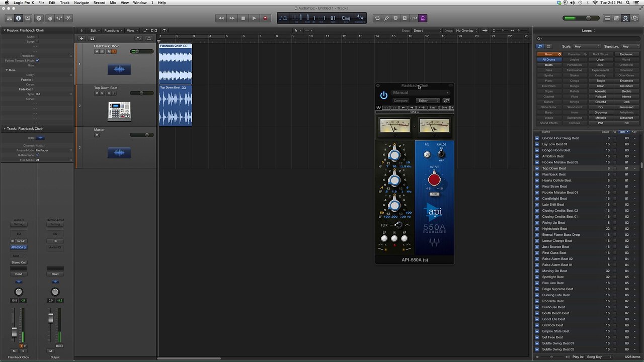The width and height of the screenshot is (644, 362).
Task: Open the File menu
Action: tap(41, 3)
